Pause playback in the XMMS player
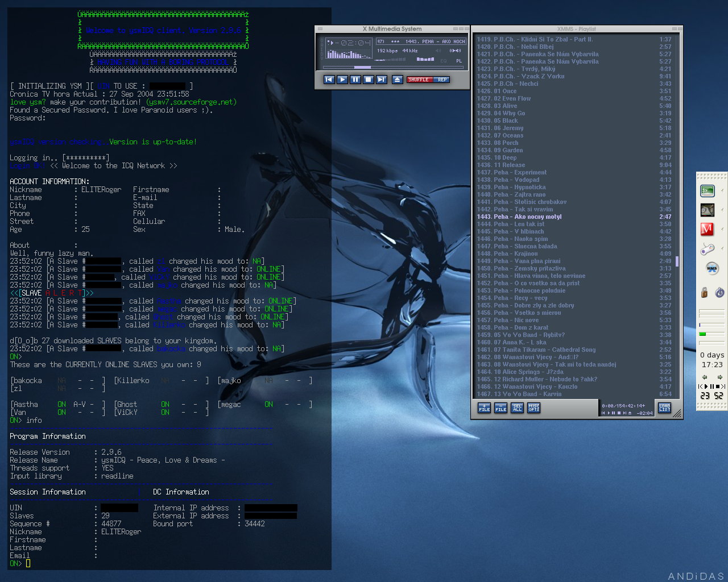728x582 pixels. [355, 80]
